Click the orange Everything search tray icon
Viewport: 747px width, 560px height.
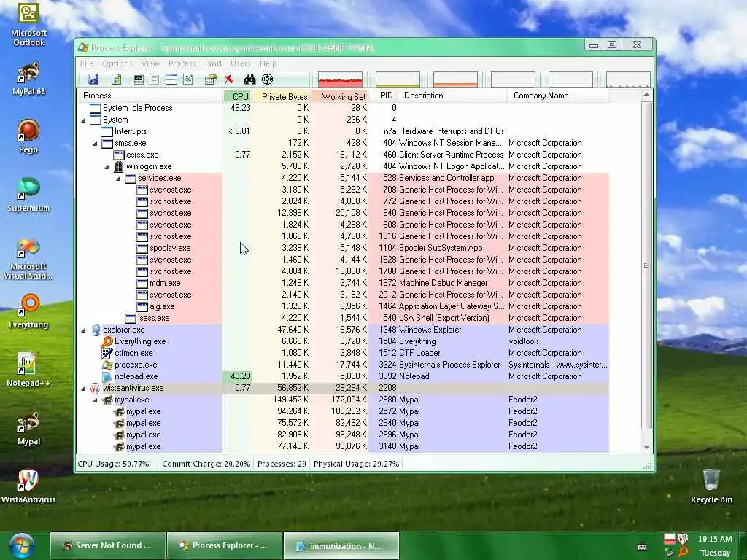click(x=683, y=553)
